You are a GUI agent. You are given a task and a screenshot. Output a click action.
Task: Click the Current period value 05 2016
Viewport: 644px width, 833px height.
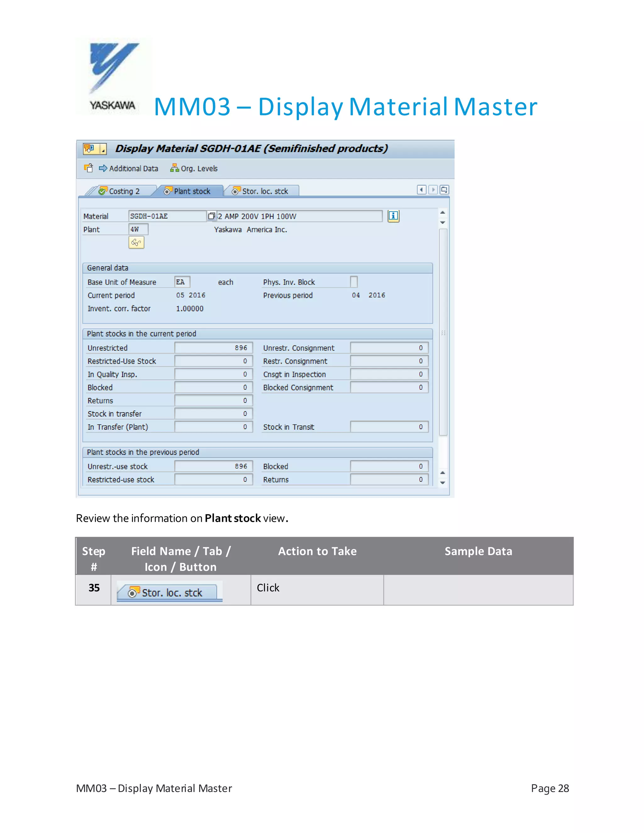pos(191,295)
